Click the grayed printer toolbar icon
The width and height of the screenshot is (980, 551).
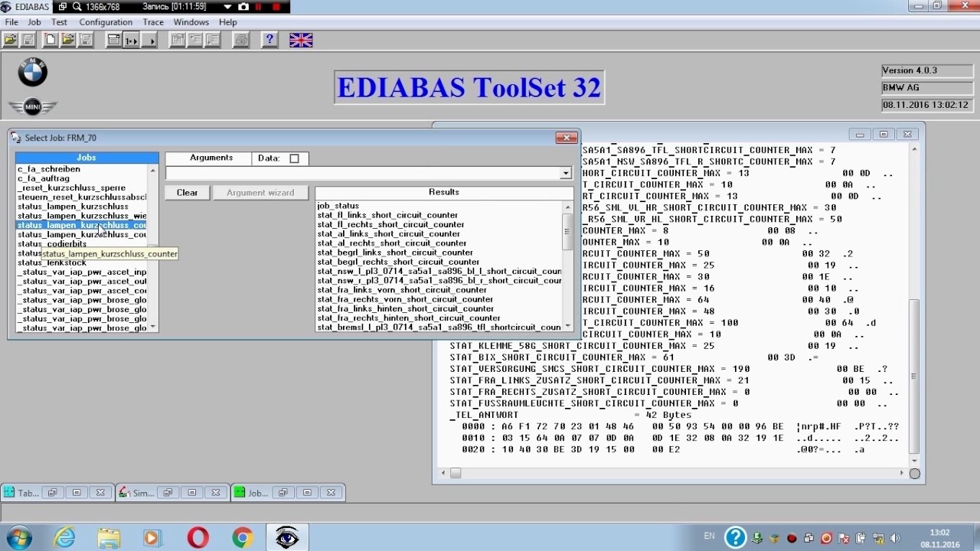click(240, 40)
